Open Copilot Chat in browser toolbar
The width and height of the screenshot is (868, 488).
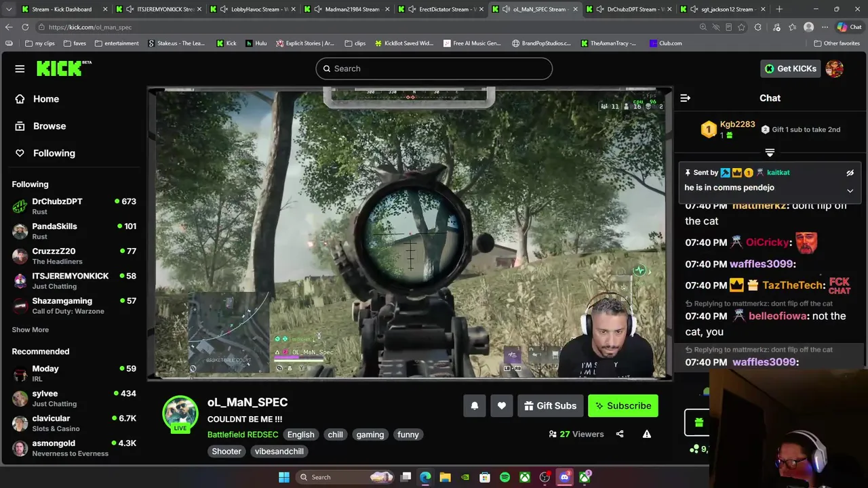point(849,27)
